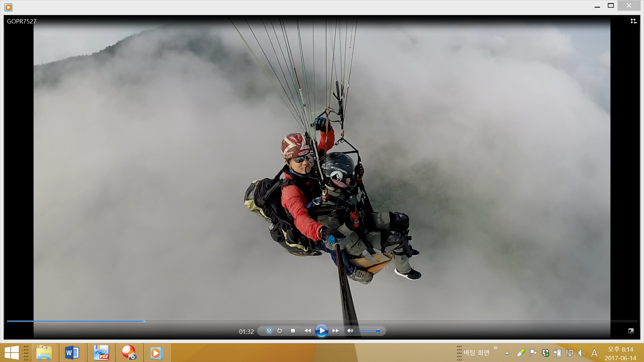Show hidden tray icons arrow

point(507,353)
